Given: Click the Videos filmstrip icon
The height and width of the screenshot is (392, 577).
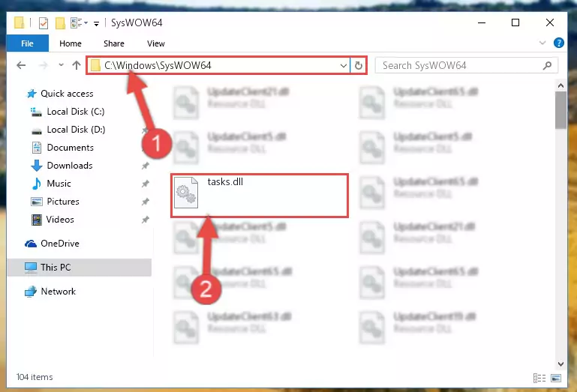Looking at the screenshot, I should [37, 220].
